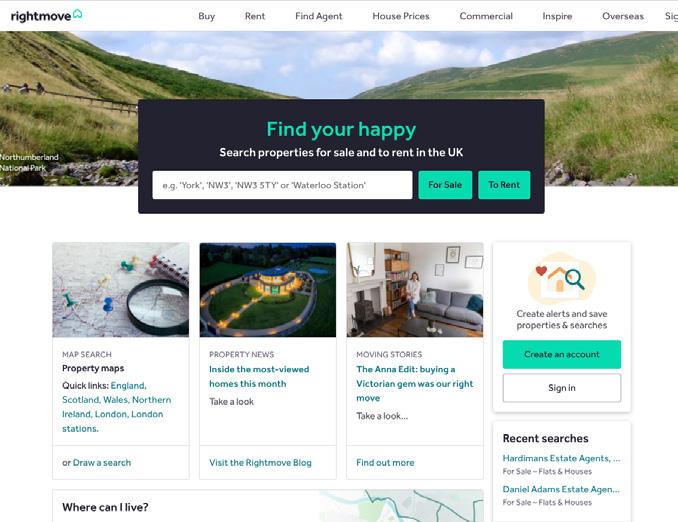Click the house and magnifier alerts illustration
This screenshot has width=678, height=522.
click(x=561, y=279)
